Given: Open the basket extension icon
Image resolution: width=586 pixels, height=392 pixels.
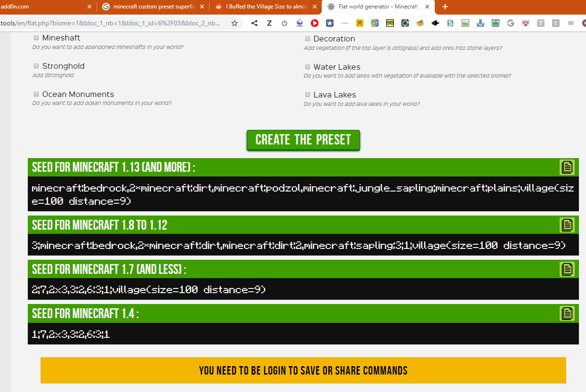Looking at the screenshot, I should pyautogui.click(x=420, y=23).
